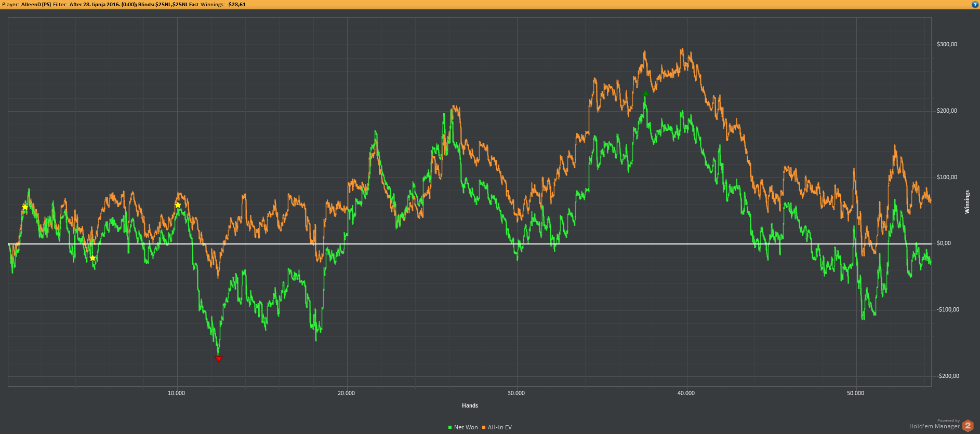Click the orange All-In EV legend swatch
The image size is (980, 434).
click(484, 427)
